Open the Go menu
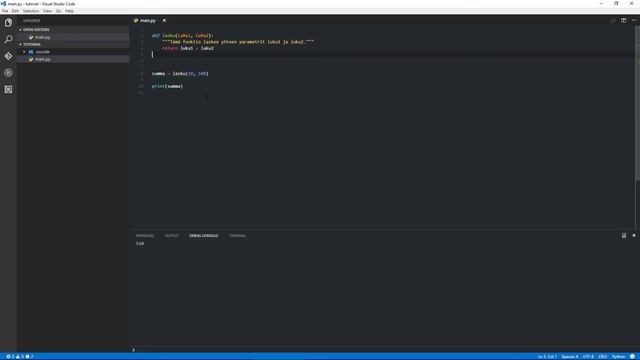 pos(58,11)
